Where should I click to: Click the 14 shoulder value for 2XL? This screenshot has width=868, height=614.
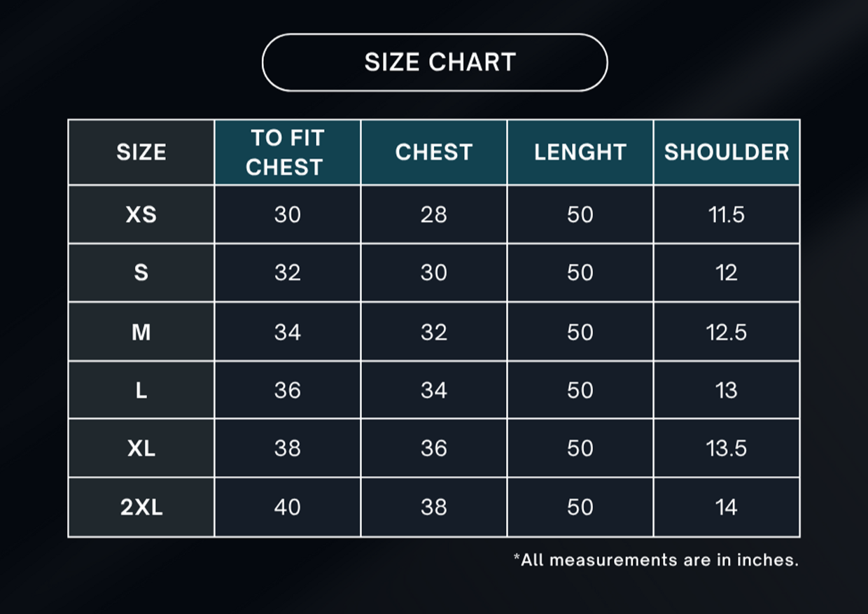tap(727, 507)
